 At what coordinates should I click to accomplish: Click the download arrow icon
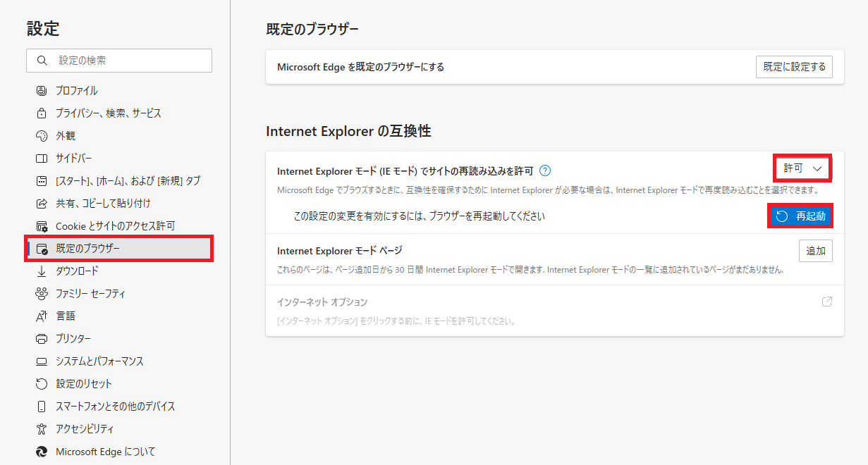tap(42, 271)
